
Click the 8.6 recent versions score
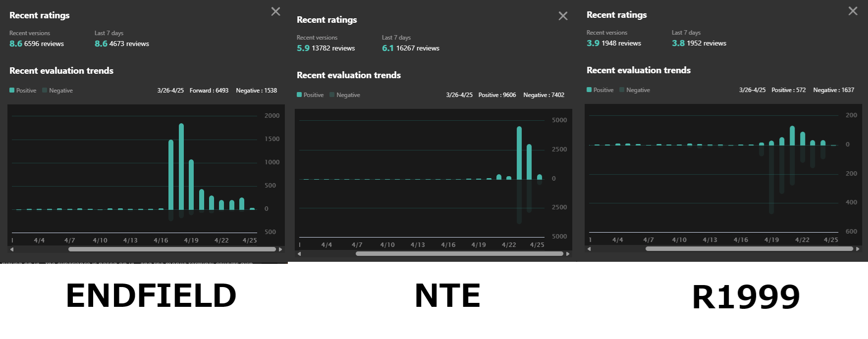[x=16, y=44]
